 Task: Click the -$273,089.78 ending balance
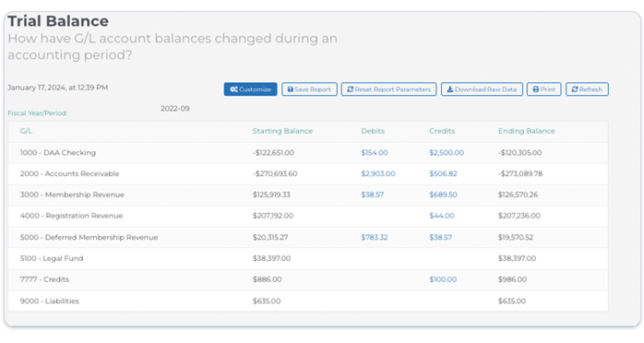point(520,173)
